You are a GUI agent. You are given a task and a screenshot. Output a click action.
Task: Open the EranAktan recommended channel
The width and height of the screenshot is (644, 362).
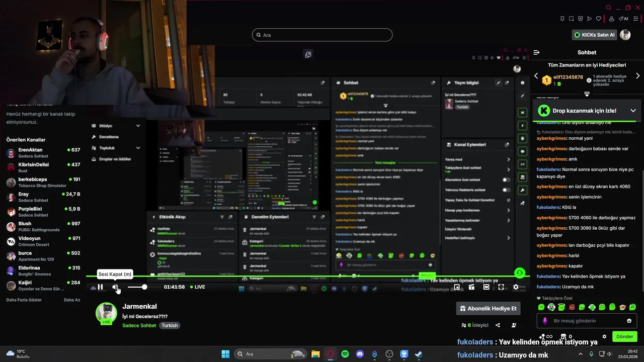coord(43,153)
